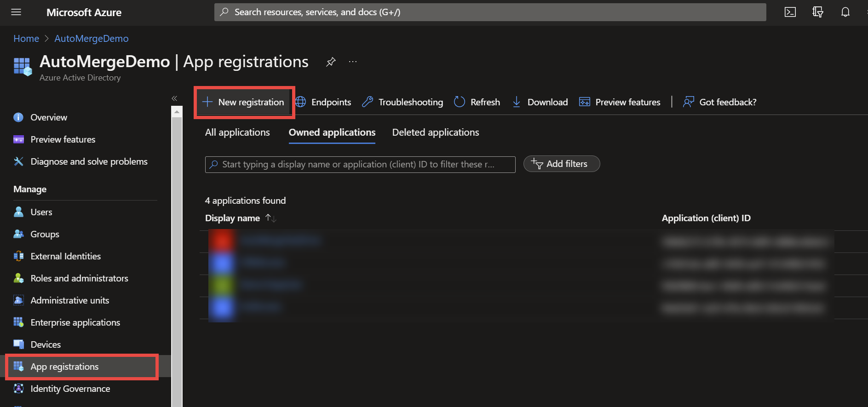Image resolution: width=868 pixels, height=407 pixels.
Task: Open the hamburger portal menu
Action: (16, 12)
